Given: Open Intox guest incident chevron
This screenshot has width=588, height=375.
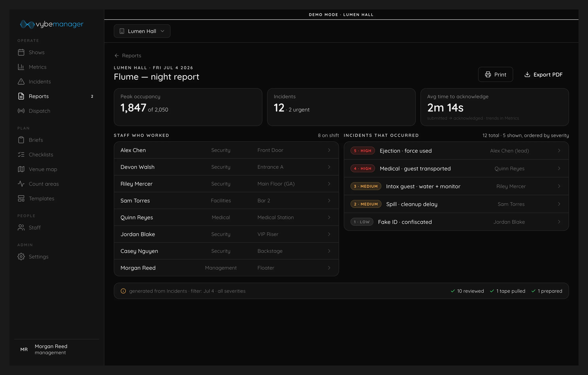Looking at the screenshot, I should click(559, 186).
